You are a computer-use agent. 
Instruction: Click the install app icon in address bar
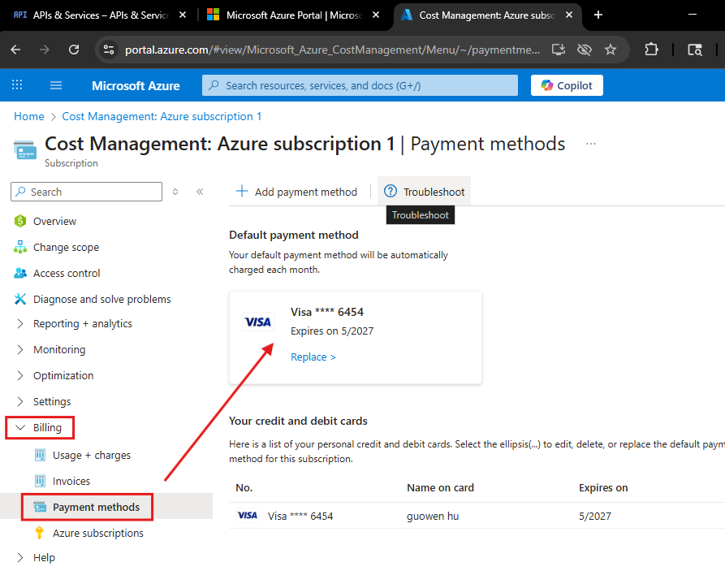[x=559, y=50]
